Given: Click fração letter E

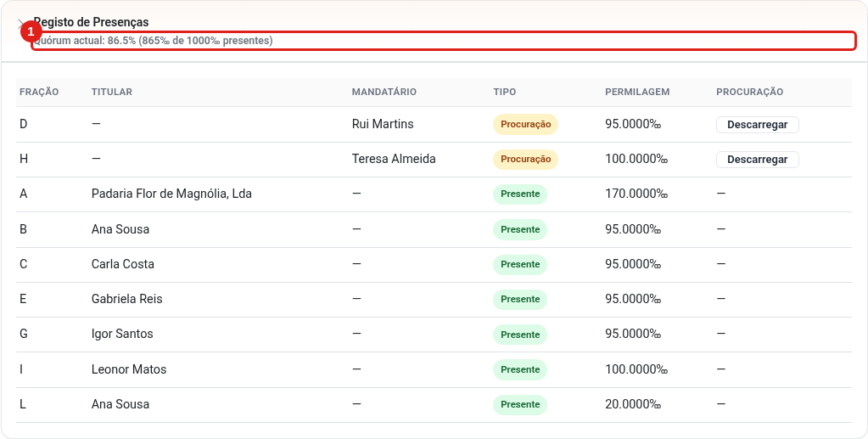Looking at the screenshot, I should [23, 299].
